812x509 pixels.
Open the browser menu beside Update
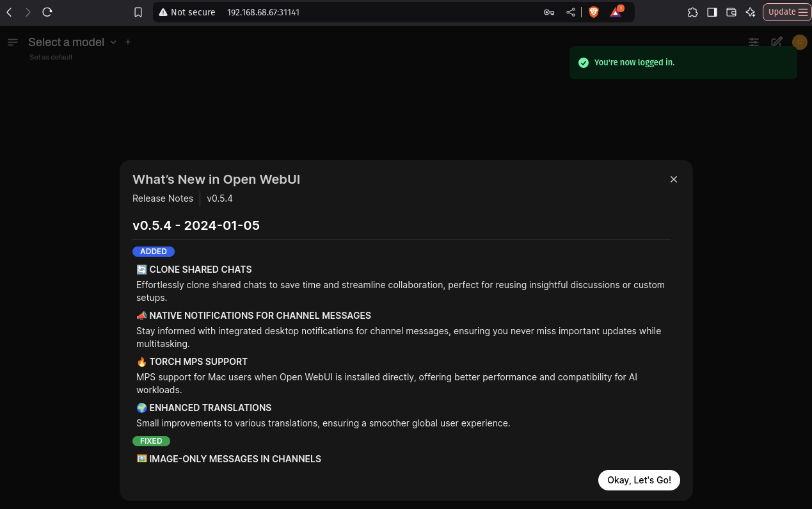coord(803,12)
